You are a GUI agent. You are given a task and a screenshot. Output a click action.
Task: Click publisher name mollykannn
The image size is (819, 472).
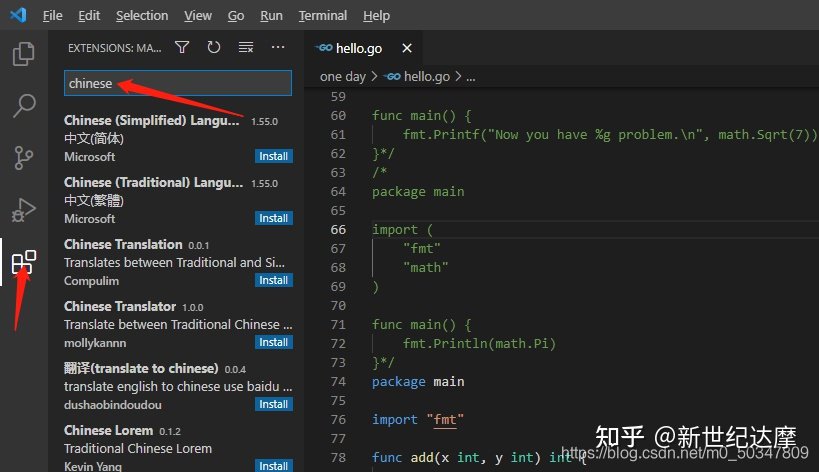point(95,343)
